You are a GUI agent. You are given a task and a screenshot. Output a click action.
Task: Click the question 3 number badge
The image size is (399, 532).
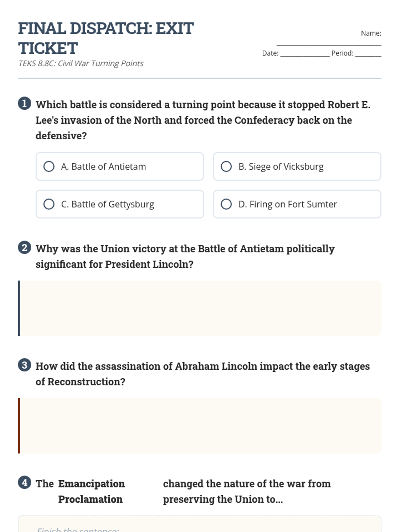24,365
